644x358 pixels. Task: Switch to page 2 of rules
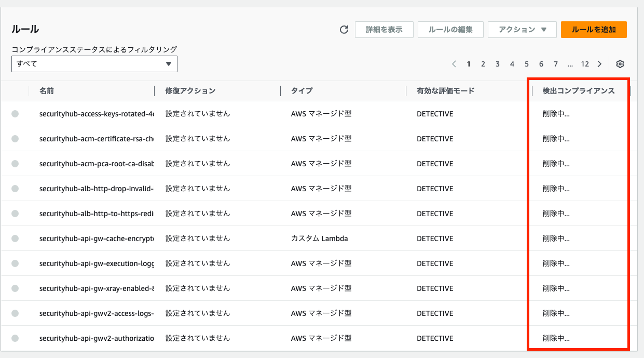(x=483, y=63)
